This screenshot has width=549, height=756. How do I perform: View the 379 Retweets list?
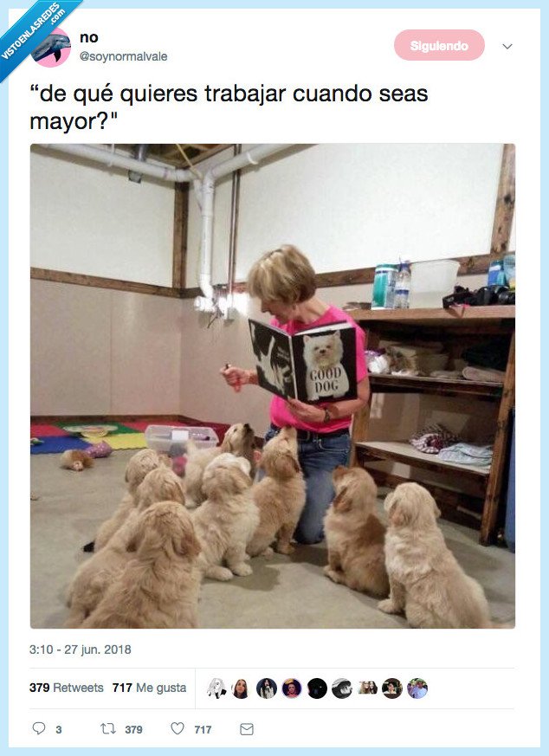67,688
